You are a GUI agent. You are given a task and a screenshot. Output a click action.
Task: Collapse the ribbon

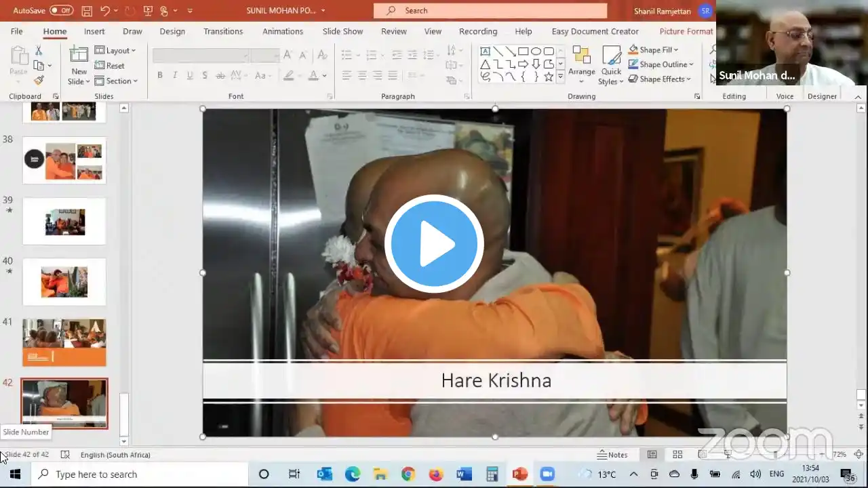pos(859,97)
